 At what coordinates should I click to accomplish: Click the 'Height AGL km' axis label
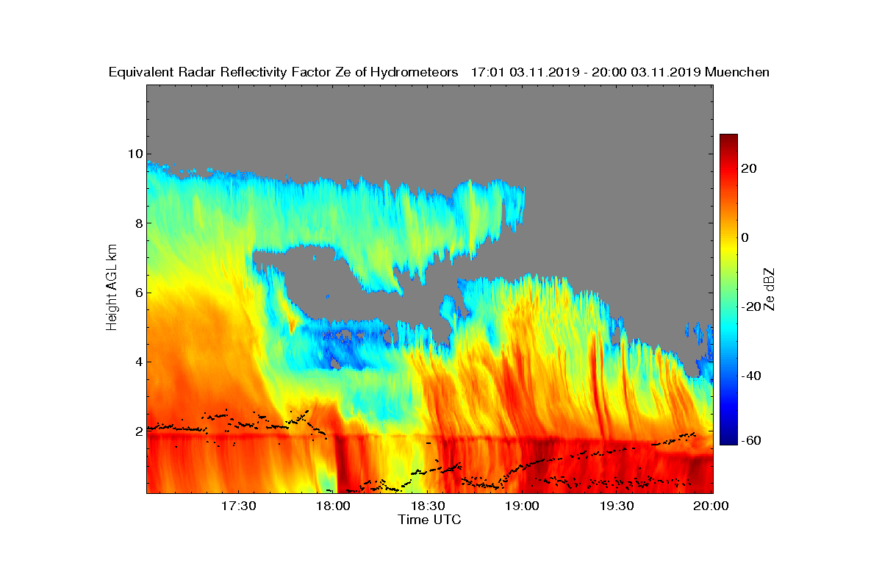coord(112,288)
